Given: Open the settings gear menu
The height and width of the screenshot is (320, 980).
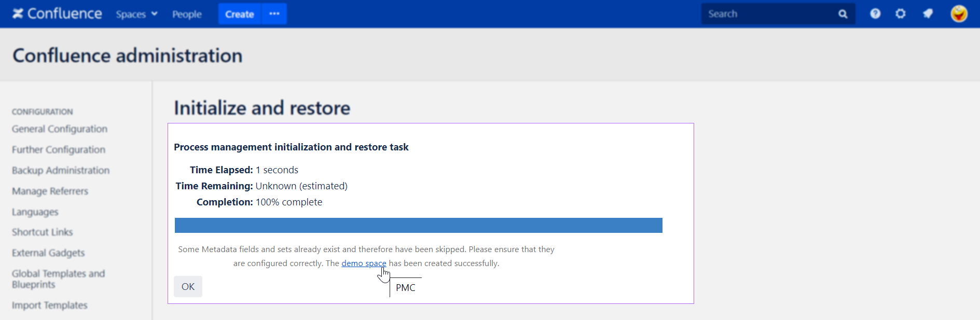Looking at the screenshot, I should click(x=901, y=14).
